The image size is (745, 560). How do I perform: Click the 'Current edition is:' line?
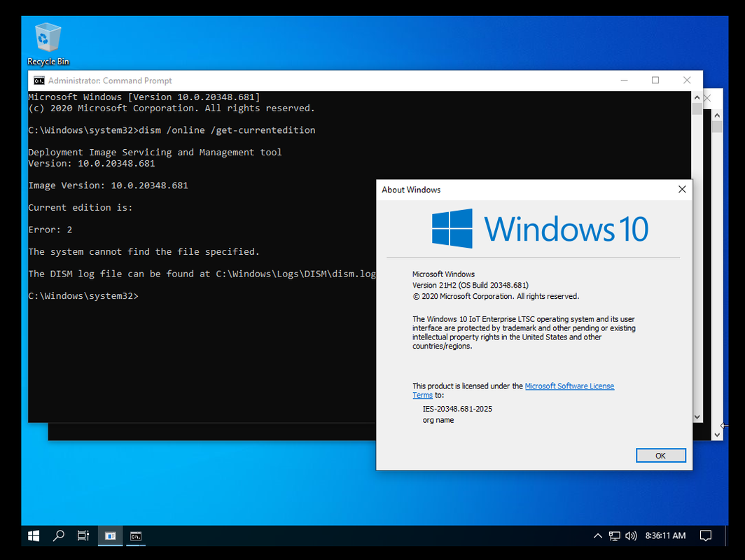81,208
